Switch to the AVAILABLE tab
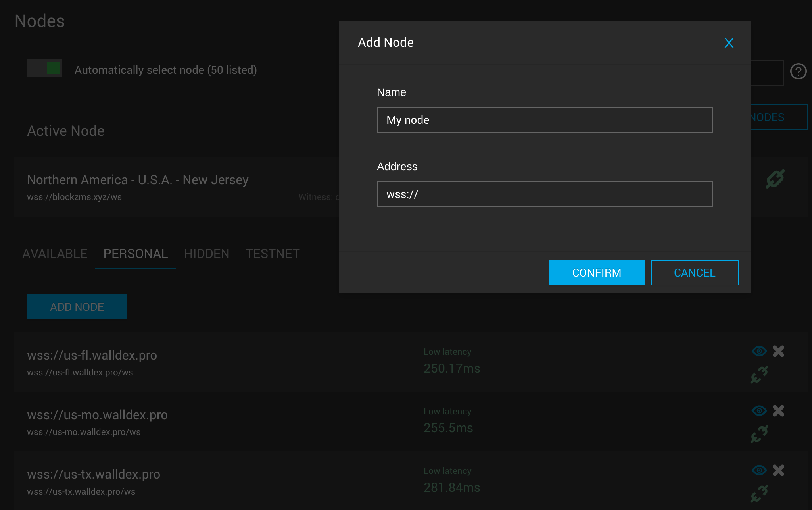This screenshot has width=812, height=510. [55, 253]
